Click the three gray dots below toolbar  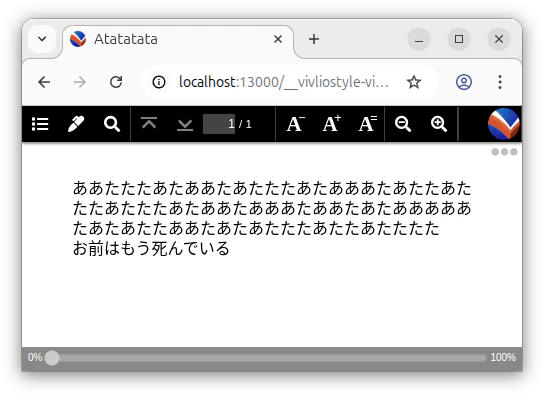[x=504, y=152]
